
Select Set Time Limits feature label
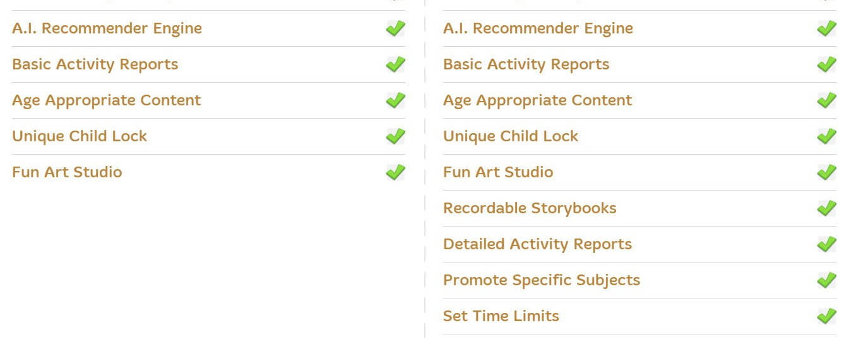click(501, 316)
